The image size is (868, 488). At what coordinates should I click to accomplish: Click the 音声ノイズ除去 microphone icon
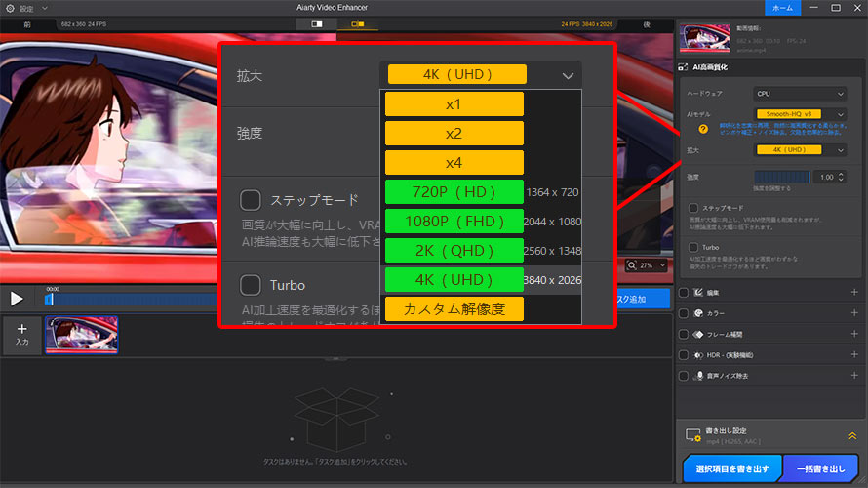tap(699, 376)
